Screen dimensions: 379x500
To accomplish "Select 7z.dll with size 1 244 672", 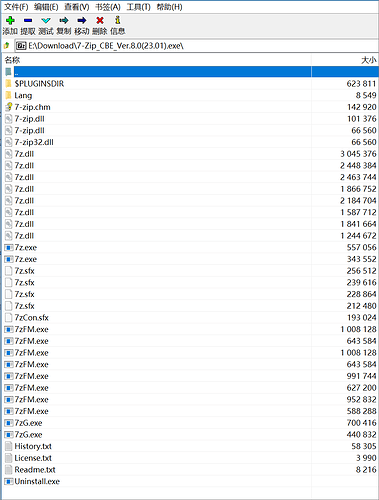I will pyautogui.click(x=191, y=235).
